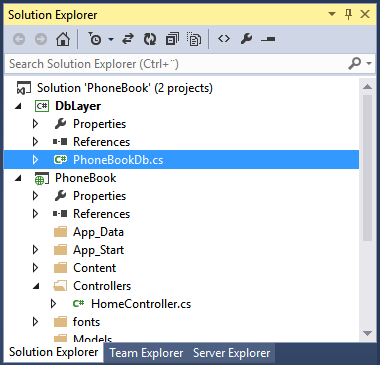
Task: Toggle the Show All Files icon
Action: point(194,39)
